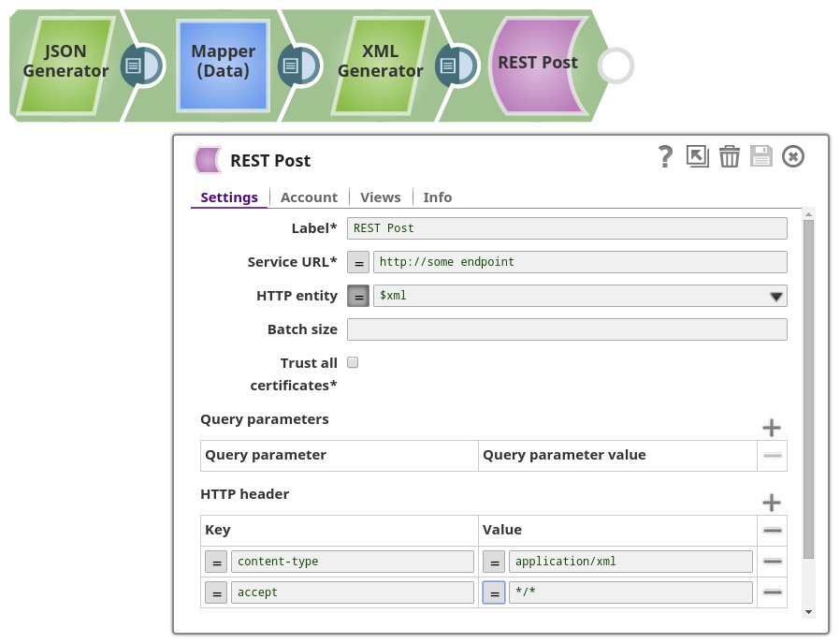
Task: Click the Batch size input field
Action: pos(567,329)
